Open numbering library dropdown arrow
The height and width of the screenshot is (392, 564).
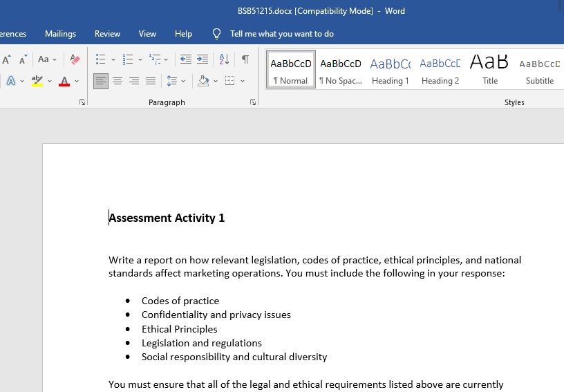tap(140, 59)
